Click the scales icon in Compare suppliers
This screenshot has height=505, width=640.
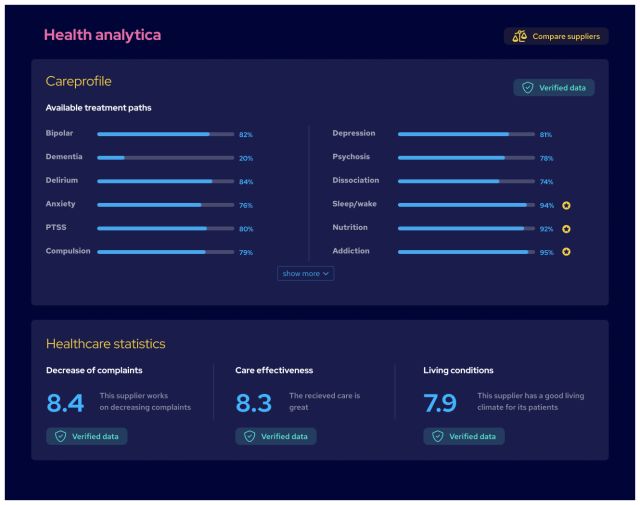(x=519, y=36)
